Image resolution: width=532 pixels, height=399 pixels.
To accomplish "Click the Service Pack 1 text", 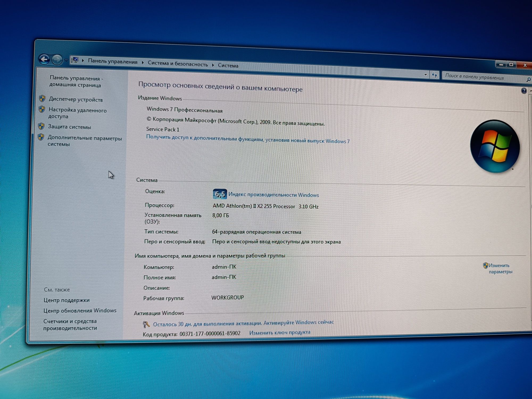I will [x=163, y=129].
